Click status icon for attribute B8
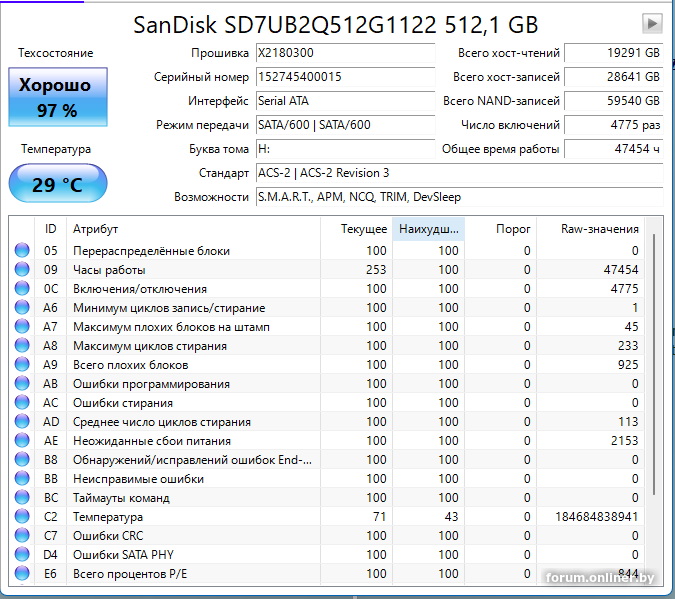675x599 pixels. 22,459
